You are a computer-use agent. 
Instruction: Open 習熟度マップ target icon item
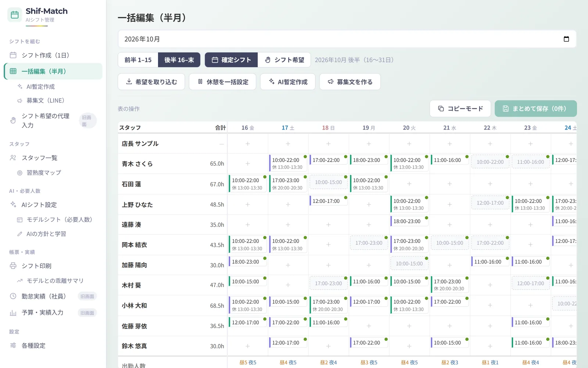tap(20, 173)
